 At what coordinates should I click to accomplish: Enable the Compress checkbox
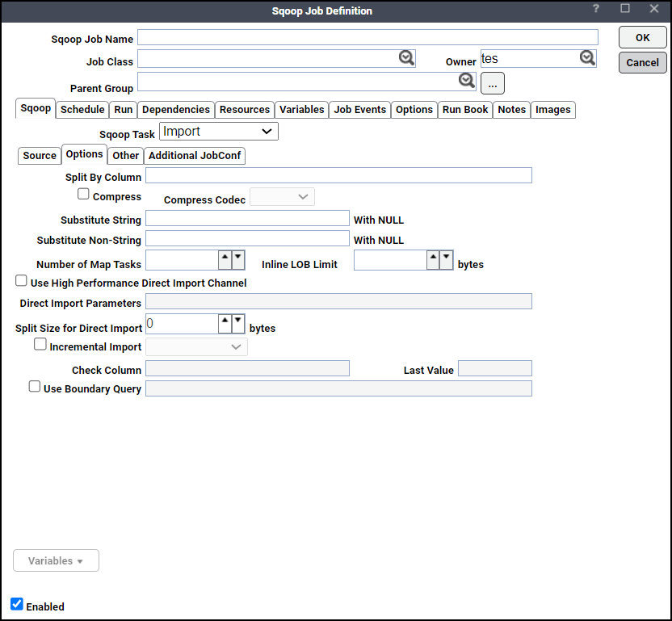(x=83, y=194)
